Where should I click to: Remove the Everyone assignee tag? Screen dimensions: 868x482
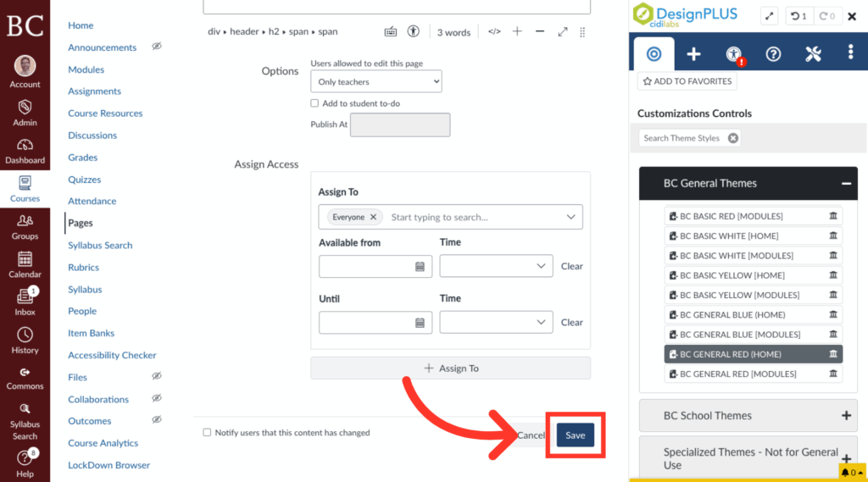point(373,217)
